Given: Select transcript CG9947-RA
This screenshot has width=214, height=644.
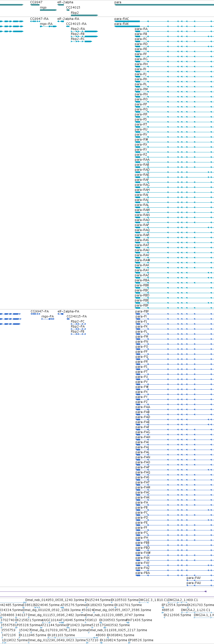Looking at the screenshot, I should click(39, 19).
